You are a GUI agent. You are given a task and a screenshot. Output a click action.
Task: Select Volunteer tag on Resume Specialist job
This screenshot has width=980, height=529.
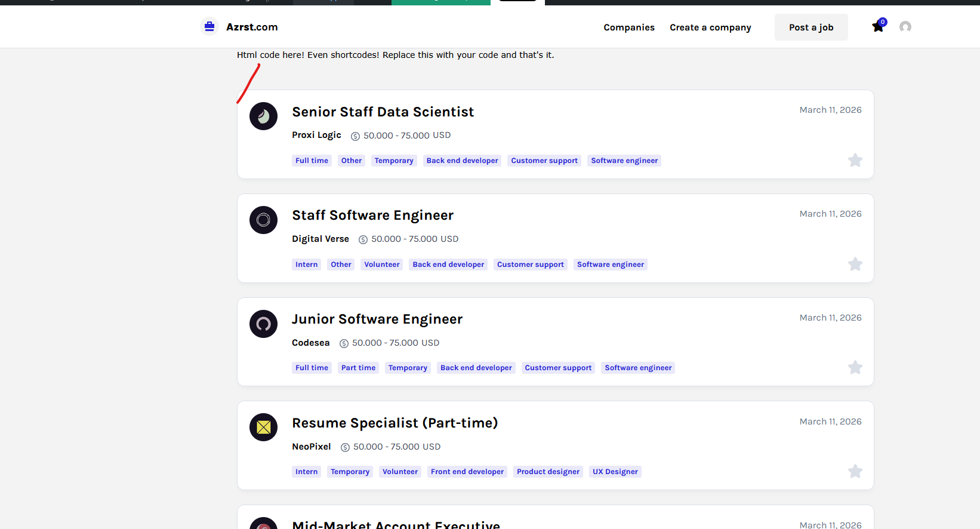[400, 472]
